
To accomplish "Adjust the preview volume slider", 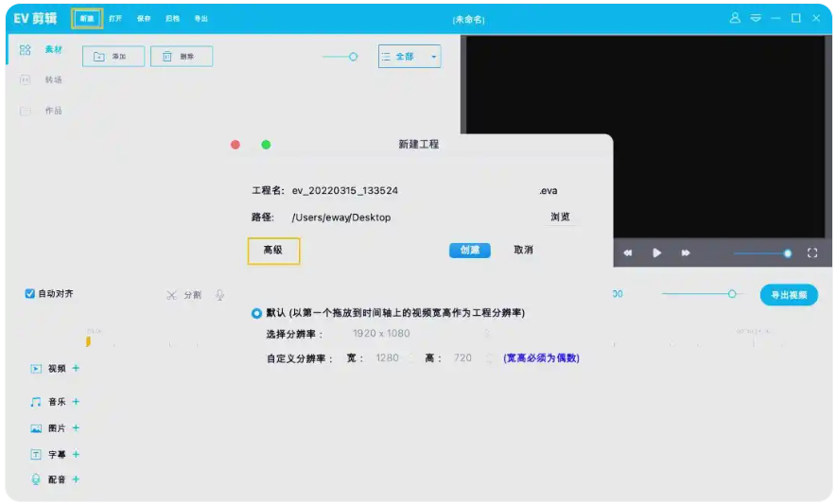I will pos(788,253).
